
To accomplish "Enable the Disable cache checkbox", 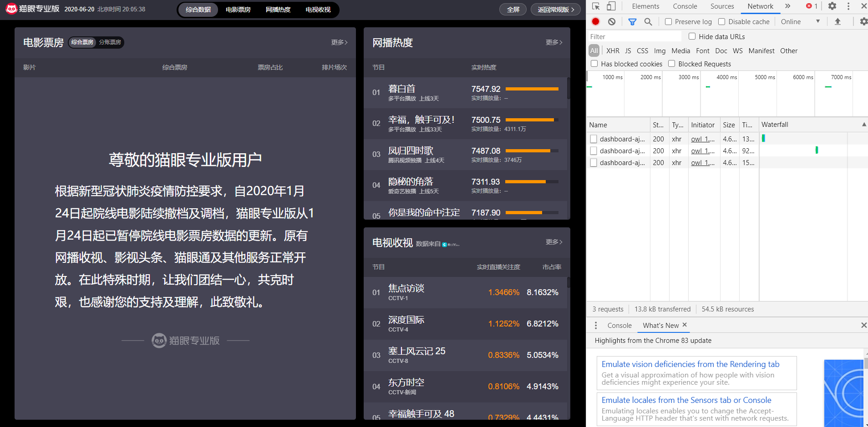I will tap(722, 21).
